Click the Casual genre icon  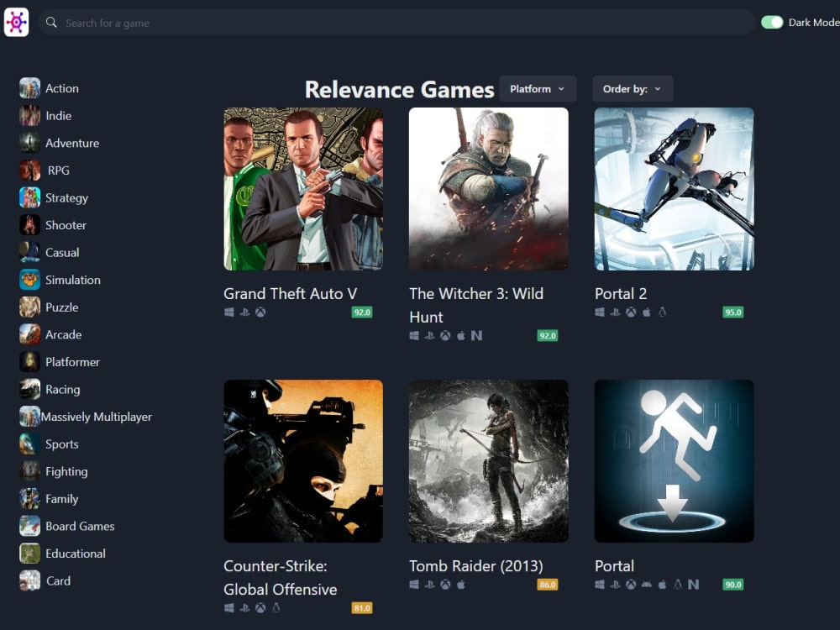pyautogui.click(x=29, y=252)
